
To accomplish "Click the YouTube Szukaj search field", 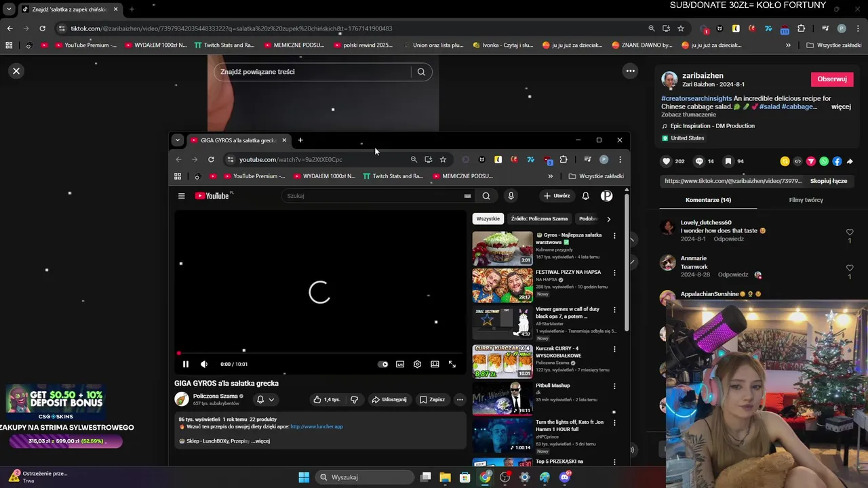I will click(x=373, y=196).
